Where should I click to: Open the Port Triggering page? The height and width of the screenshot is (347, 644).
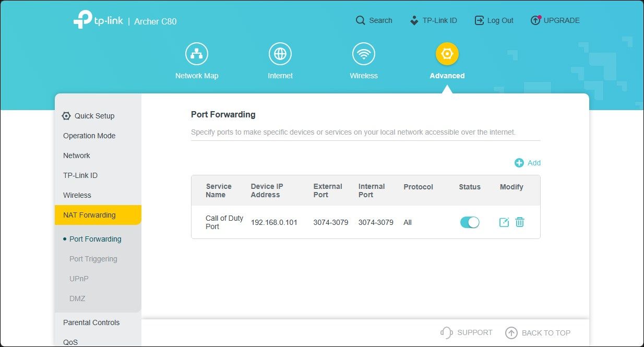coord(93,258)
